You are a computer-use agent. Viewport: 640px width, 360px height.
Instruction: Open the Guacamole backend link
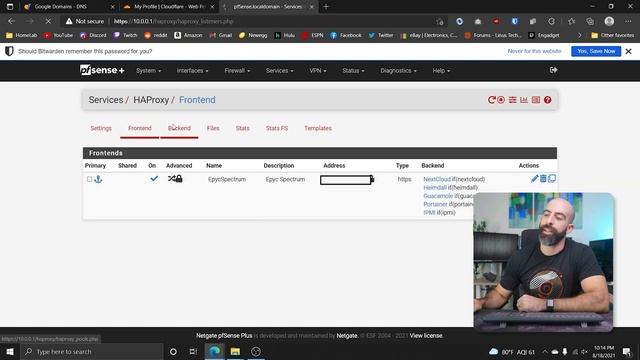click(x=438, y=196)
